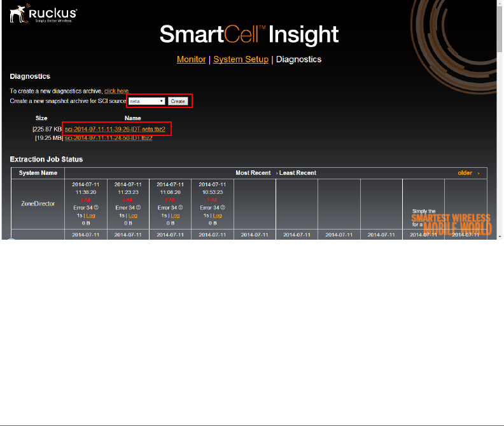Download sci-2014-07-11-11-24-50-IDT.tbz2 archive
The image size is (504, 426).
tap(109, 138)
